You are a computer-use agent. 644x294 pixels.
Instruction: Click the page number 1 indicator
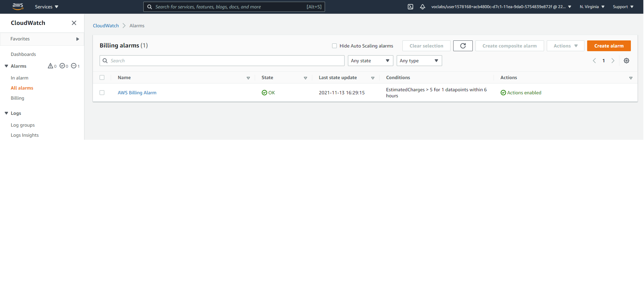(x=604, y=61)
